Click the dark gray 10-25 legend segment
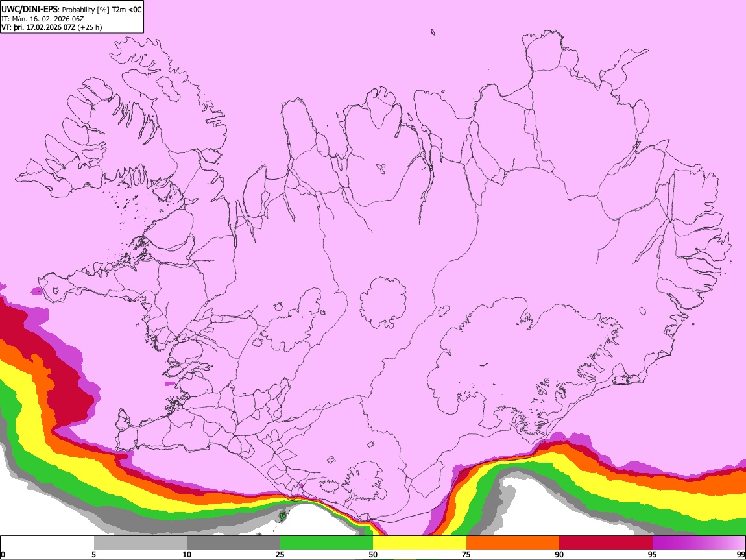The image size is (746, 560). (234, 543)
